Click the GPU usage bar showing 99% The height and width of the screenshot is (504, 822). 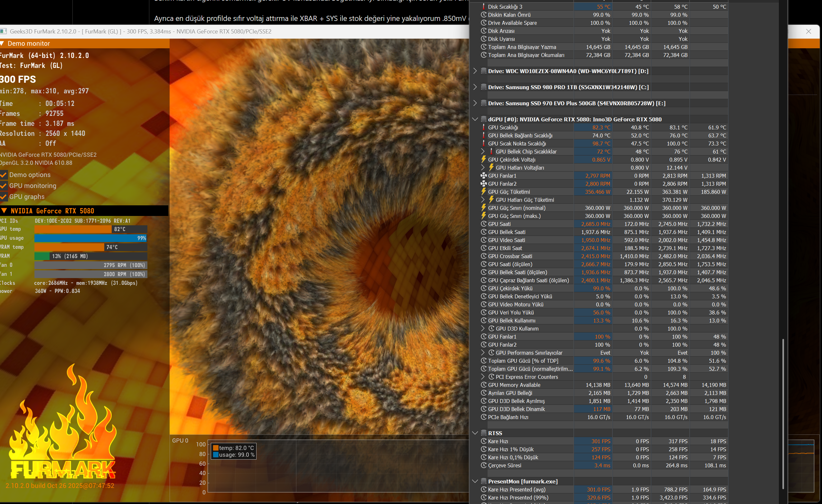91,238
